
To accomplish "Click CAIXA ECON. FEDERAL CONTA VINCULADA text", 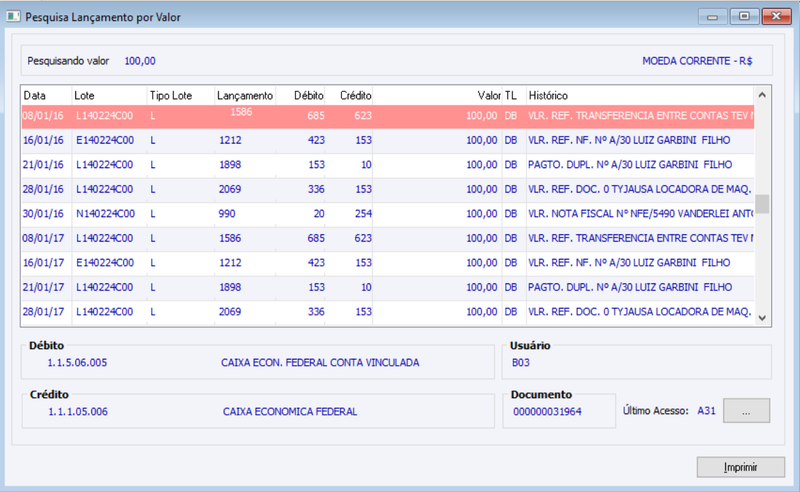I will point(320,363).
